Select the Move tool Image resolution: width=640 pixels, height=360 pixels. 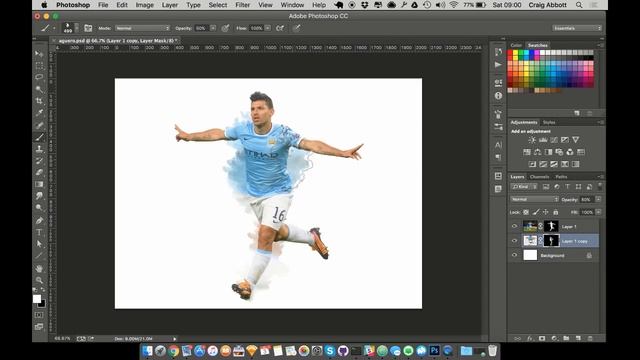click(x=39, y=53)
